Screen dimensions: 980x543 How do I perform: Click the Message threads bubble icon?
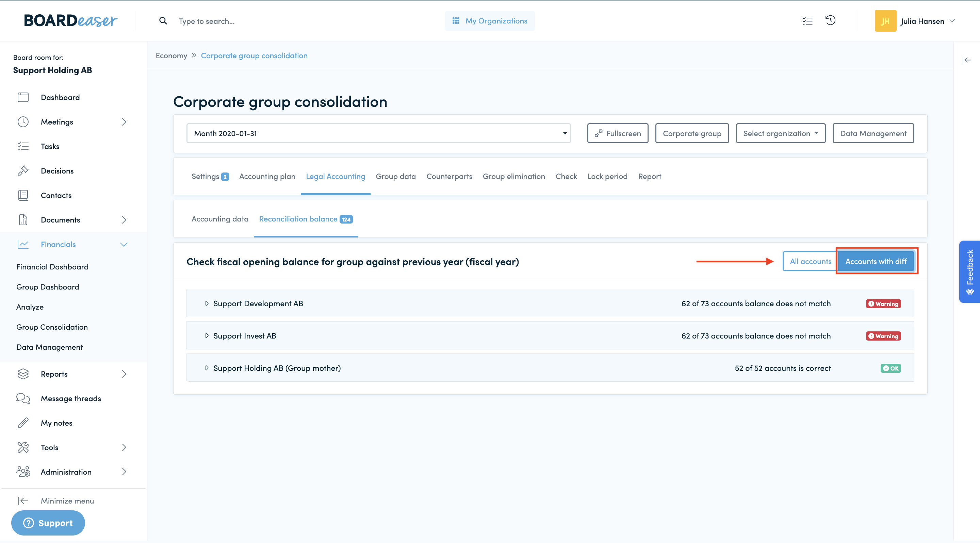pos(23,398)
